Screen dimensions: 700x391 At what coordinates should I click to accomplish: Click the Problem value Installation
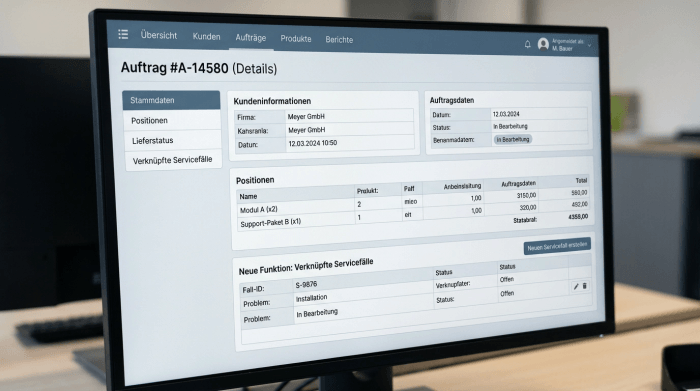point(311,298)
